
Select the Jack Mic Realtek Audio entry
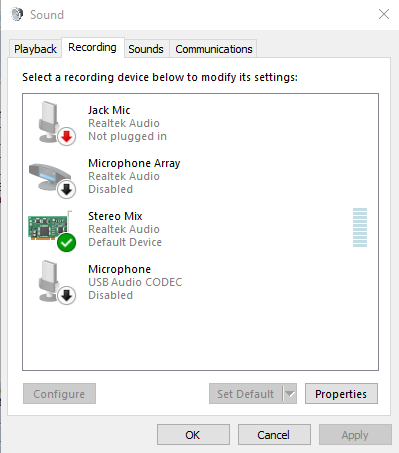coord(200,123)
